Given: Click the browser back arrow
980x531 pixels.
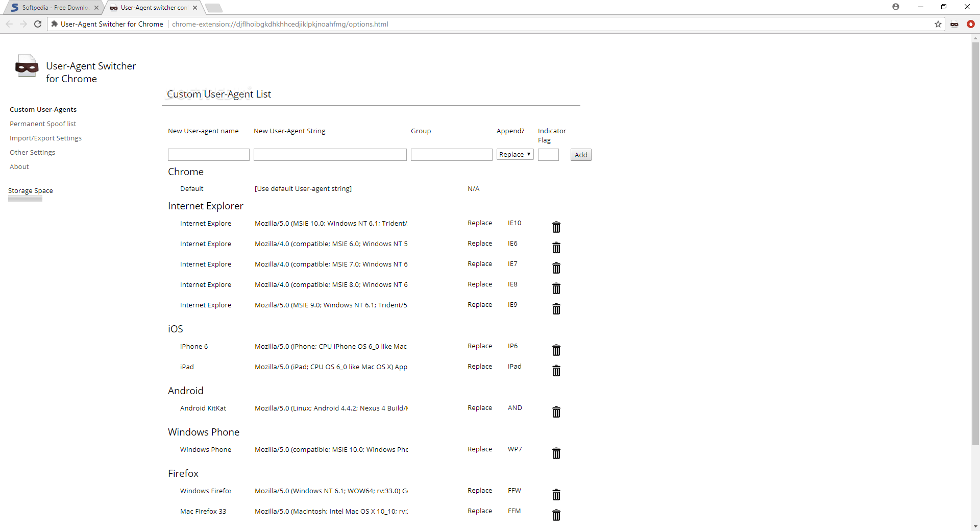Looking at the screenshot, I should point(9,24).
